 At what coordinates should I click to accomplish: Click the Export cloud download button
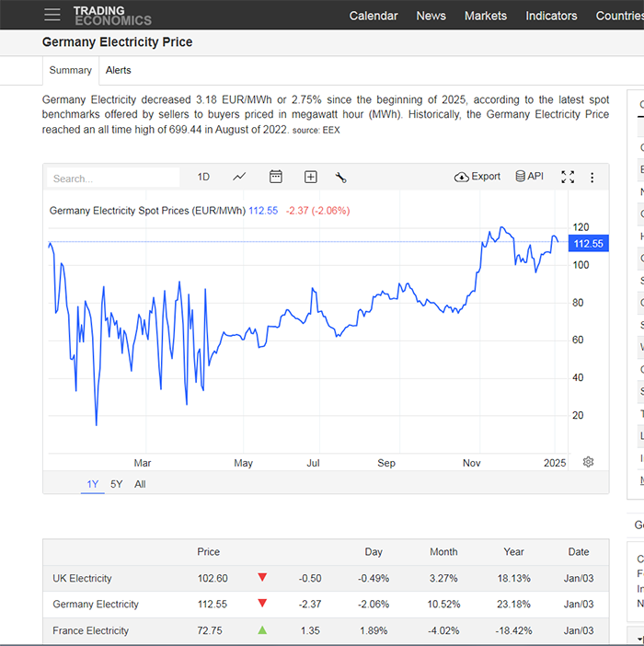[477, 177]
